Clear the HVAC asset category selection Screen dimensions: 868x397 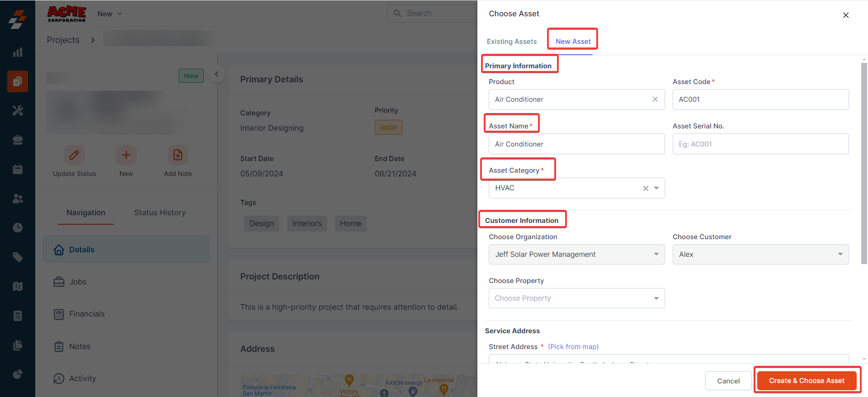pos(646,189)
